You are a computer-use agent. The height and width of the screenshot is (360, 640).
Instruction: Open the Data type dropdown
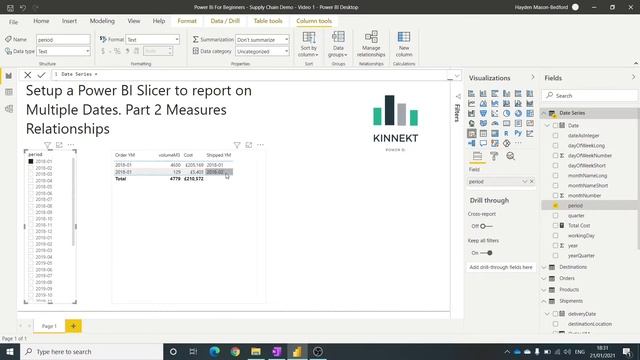pyautogui.click(x=63, y=51)
